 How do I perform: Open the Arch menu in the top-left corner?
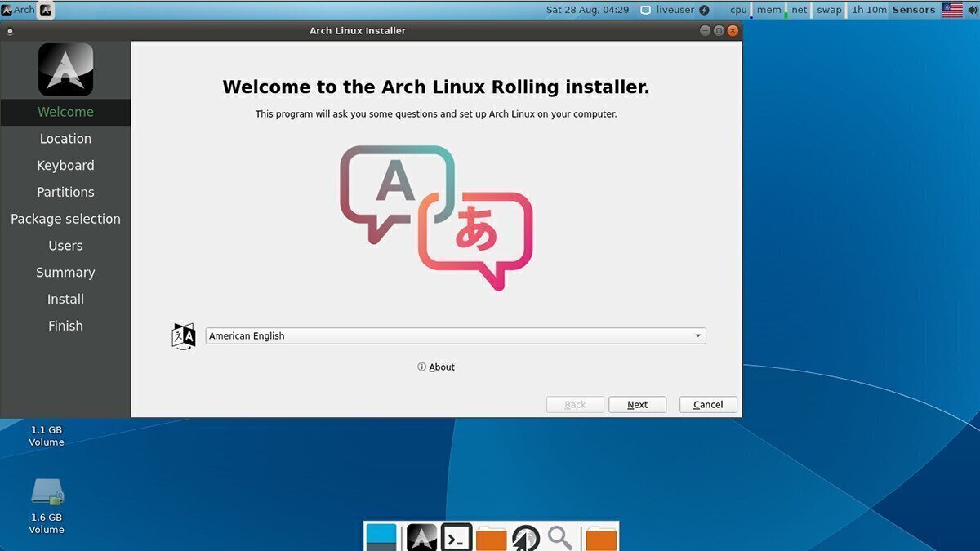tap(15, 10)
